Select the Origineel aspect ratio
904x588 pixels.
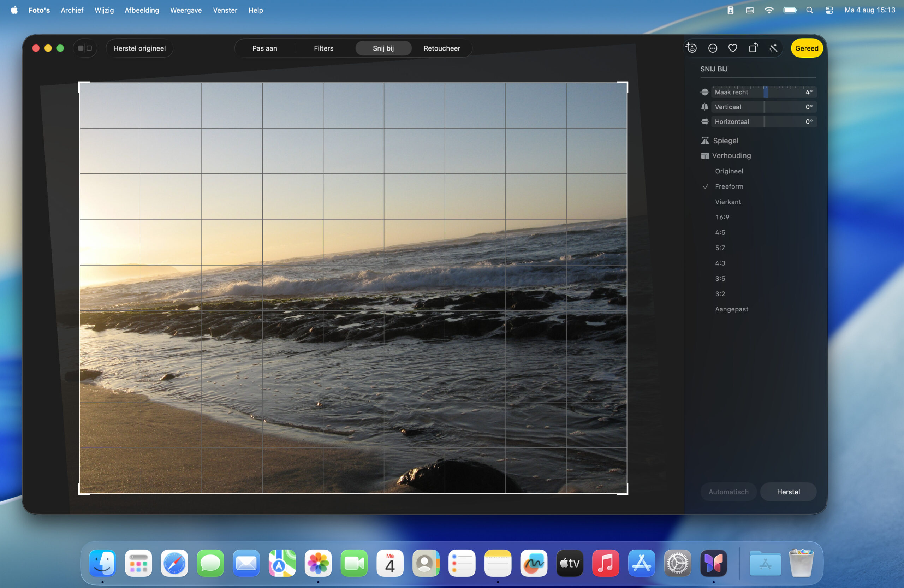(729, 171)
